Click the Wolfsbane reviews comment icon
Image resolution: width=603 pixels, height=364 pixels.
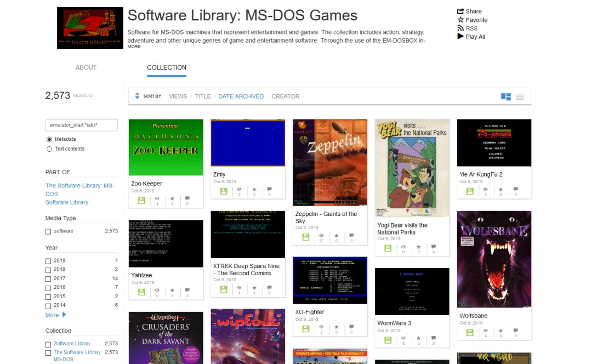(x=516, y=330)
